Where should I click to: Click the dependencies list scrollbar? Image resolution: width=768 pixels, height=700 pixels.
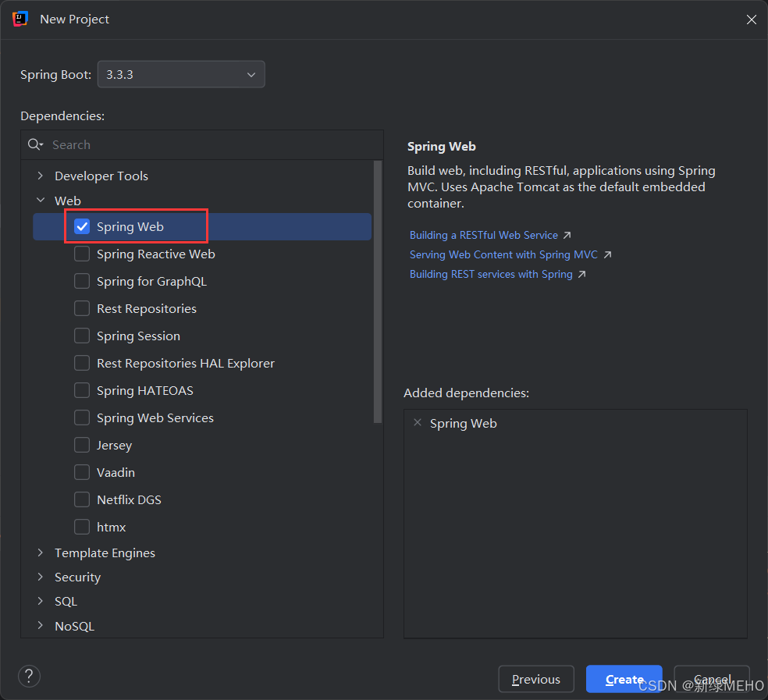pos(377,291)
